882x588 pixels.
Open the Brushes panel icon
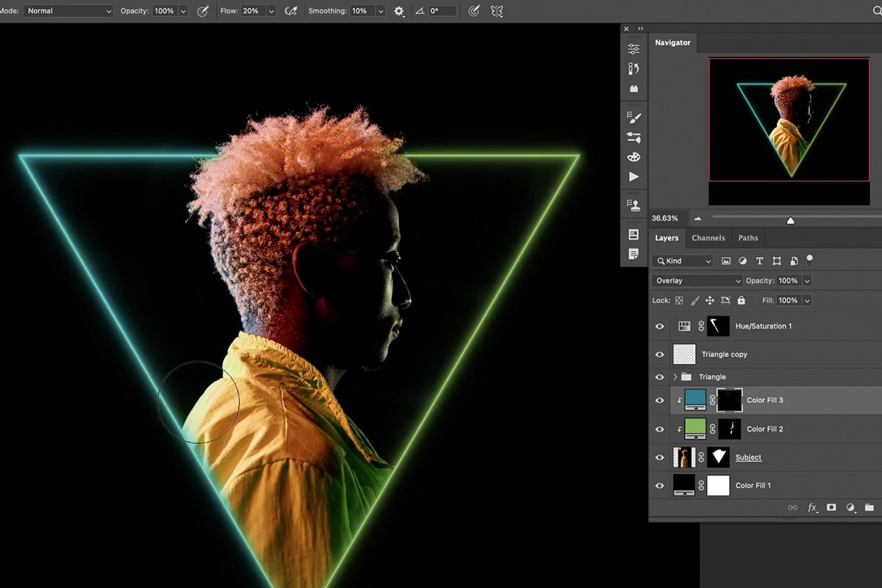[634, 137]
